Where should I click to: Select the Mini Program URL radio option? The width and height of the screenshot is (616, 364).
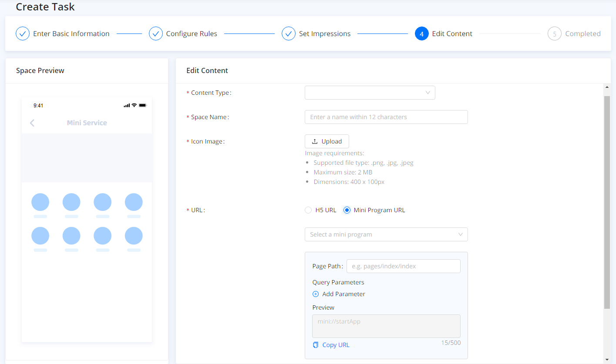(347, 210)
